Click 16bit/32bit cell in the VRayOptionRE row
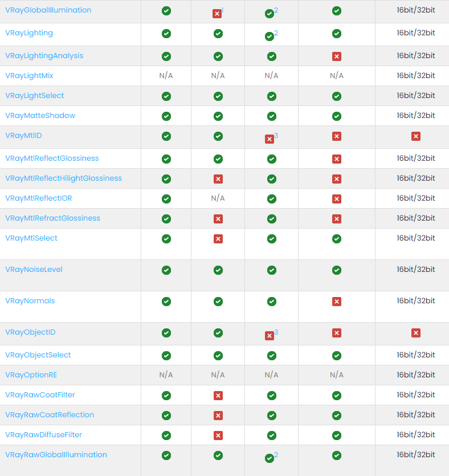The width and height of the screenshot is (449, 476). coord(416,375)
